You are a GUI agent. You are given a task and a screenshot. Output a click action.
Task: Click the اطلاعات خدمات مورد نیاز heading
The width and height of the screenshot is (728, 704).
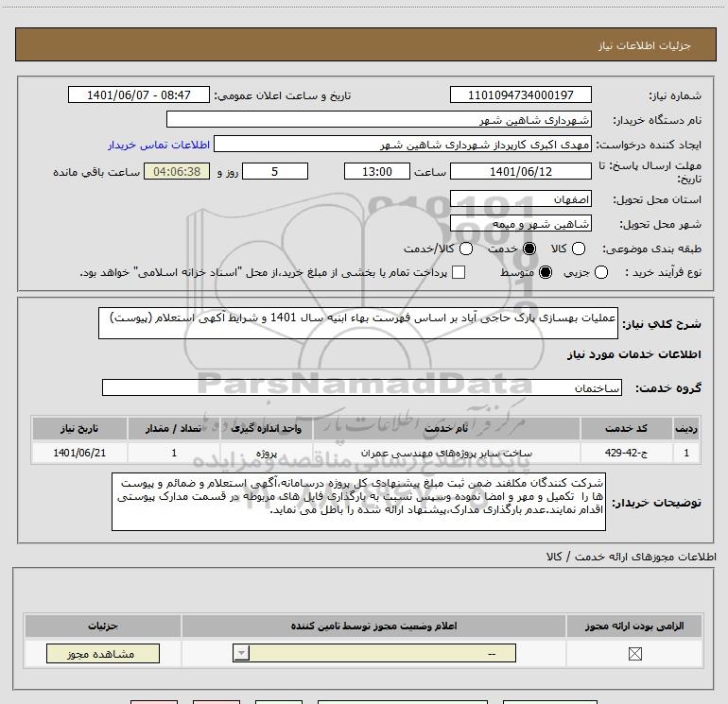tap(633, 354)
